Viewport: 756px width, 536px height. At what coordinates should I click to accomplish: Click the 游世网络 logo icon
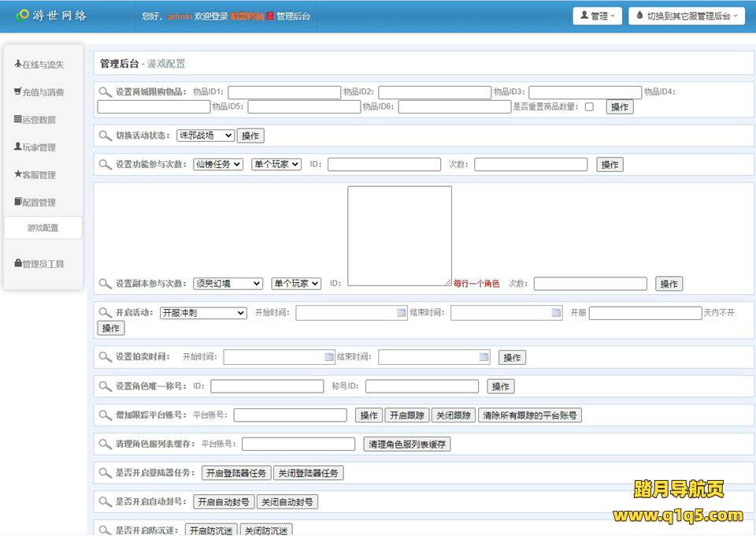click(x=23, y=15)
